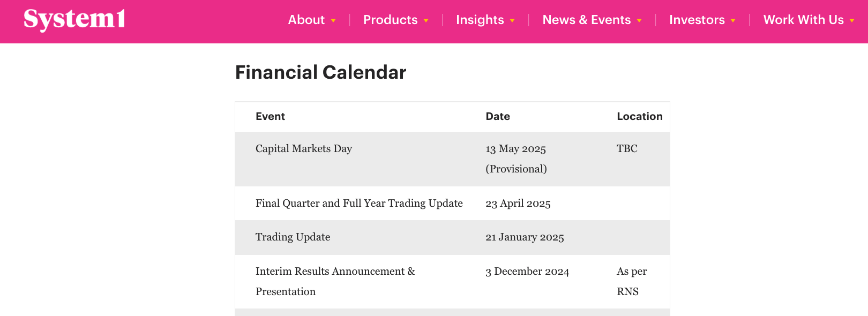
Task: Click the Financial Calendar heading
Action: tap(320, 72)
